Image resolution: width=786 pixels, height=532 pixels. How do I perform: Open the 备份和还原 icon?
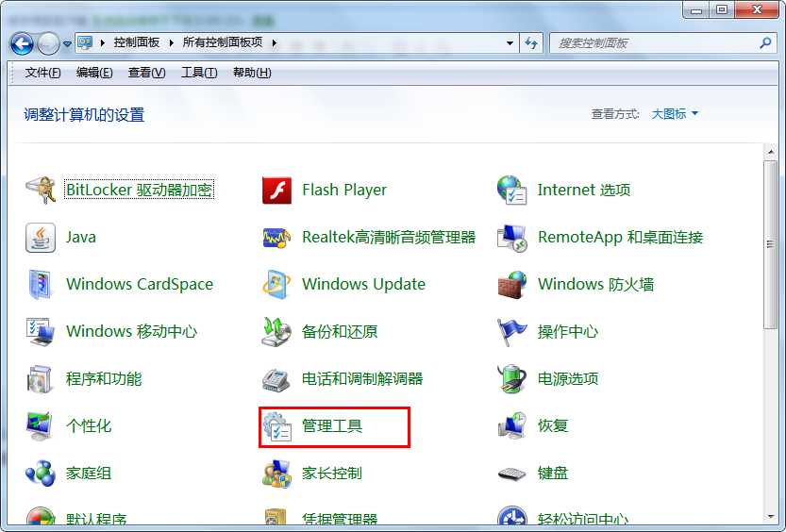pyautogui.click(x=276, y=332)
